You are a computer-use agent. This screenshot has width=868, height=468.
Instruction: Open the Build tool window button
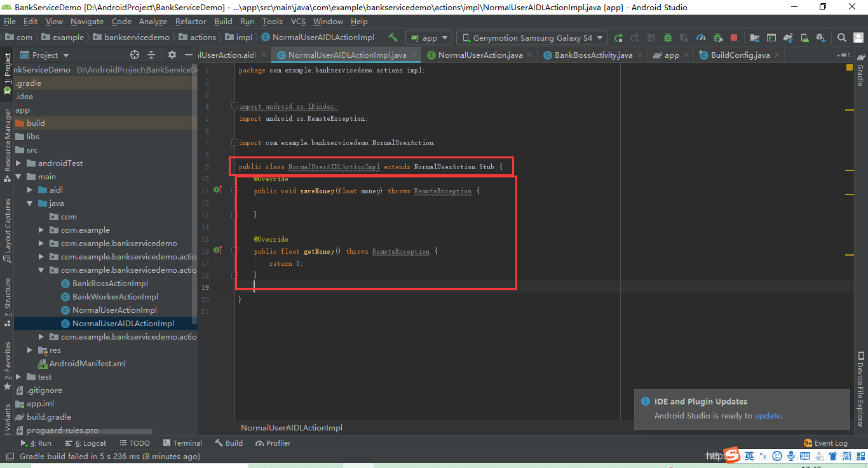[x=229, y=443]
